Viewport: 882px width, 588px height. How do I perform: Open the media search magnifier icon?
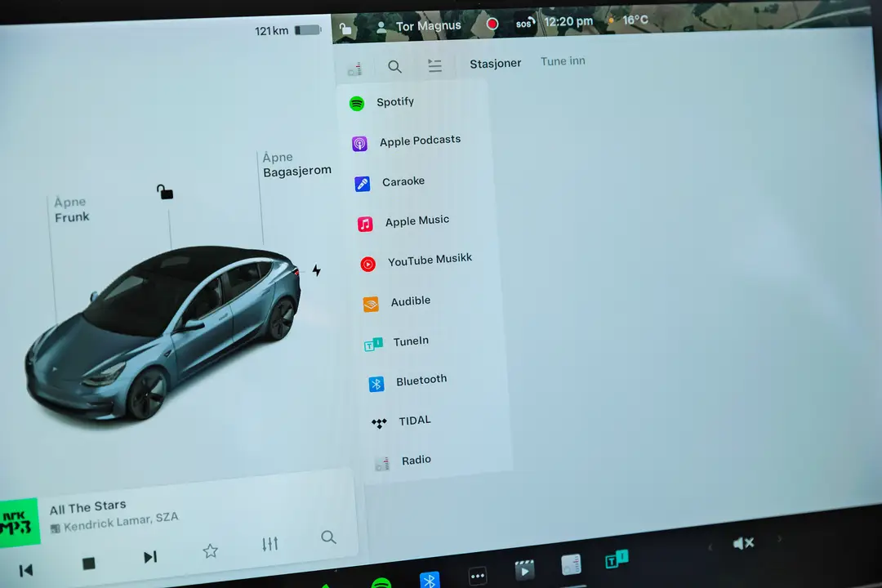pyautogui.click(x=394, y=66)
